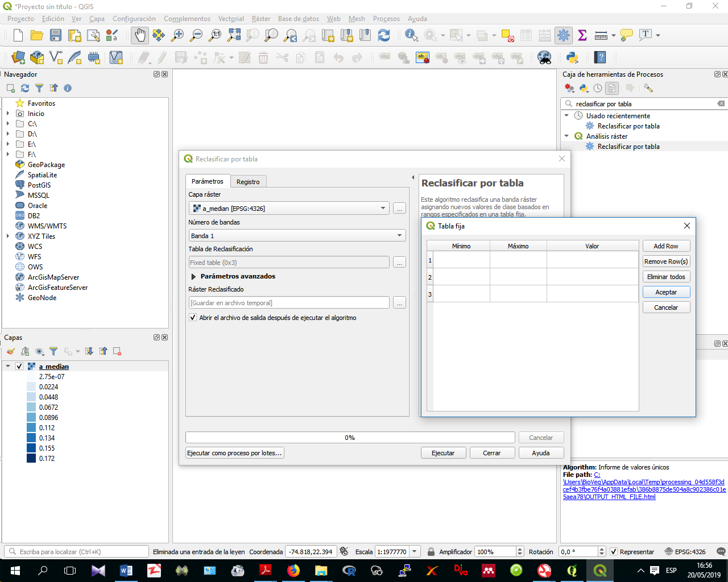Expand the C:\ drive in Navegador
Viewport: 728px width, 582px height.
[x=8, y=124]
